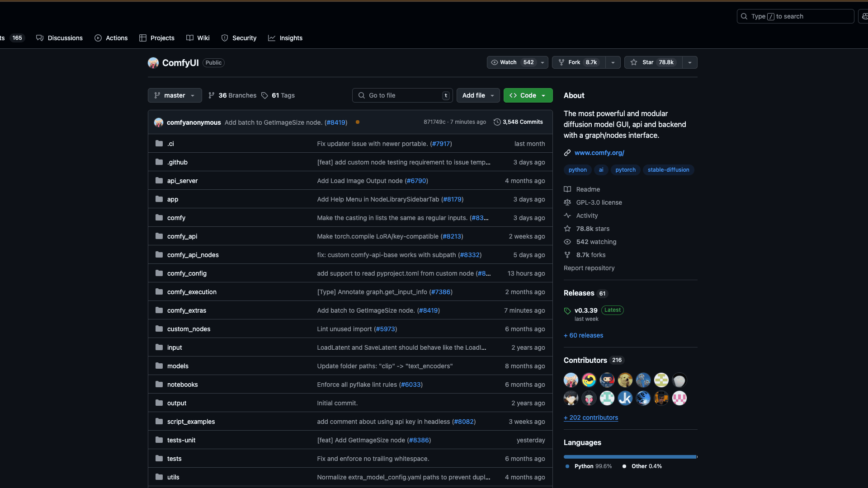Click the orange commit status dot
Image resolution: width=868 pixels, height=488 pixels.
[x=358, y=122]
